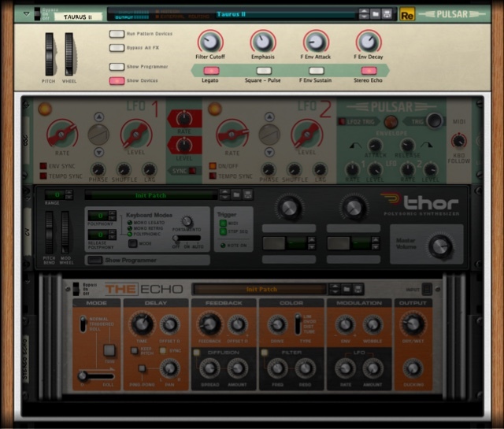Toggle LFO 2 Tempo Sync
504x429 pixels.
pos(213,176)
